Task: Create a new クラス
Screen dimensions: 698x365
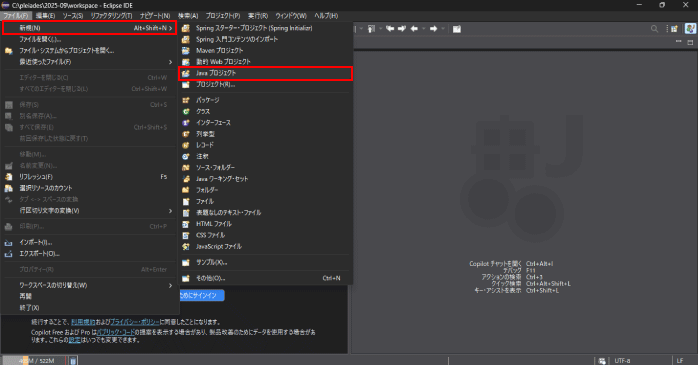Action: (x=265, y=111)
